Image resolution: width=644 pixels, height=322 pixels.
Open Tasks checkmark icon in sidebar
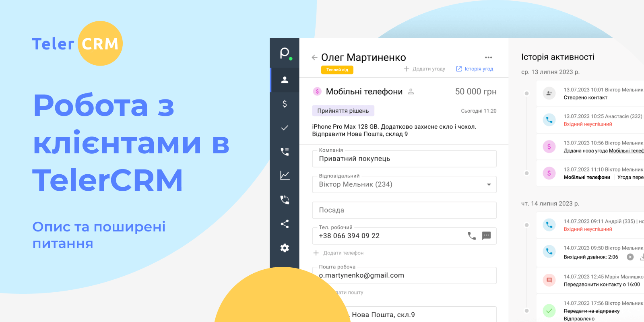click(x=285, y=128)
